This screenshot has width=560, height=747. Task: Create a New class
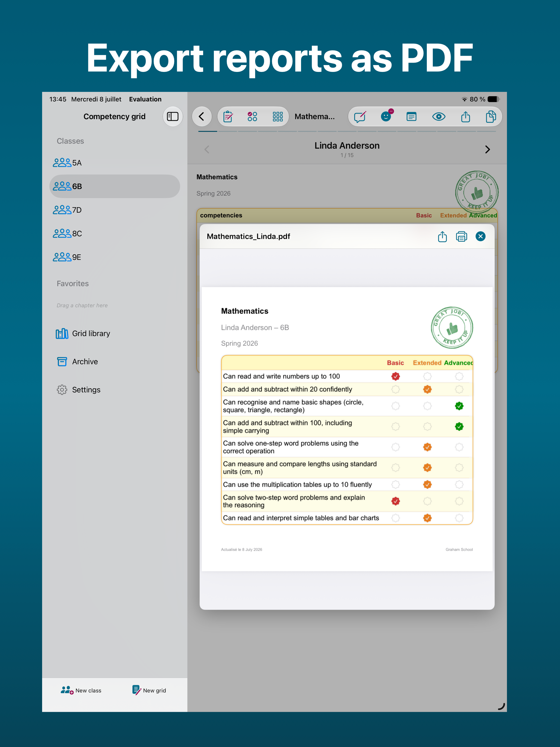pos(81,690)
